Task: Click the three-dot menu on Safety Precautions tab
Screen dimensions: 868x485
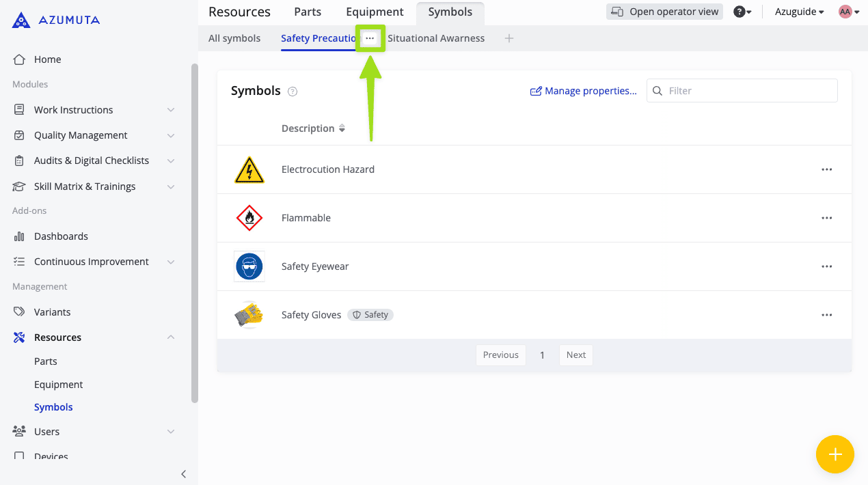Action: (x=370, y=38)
